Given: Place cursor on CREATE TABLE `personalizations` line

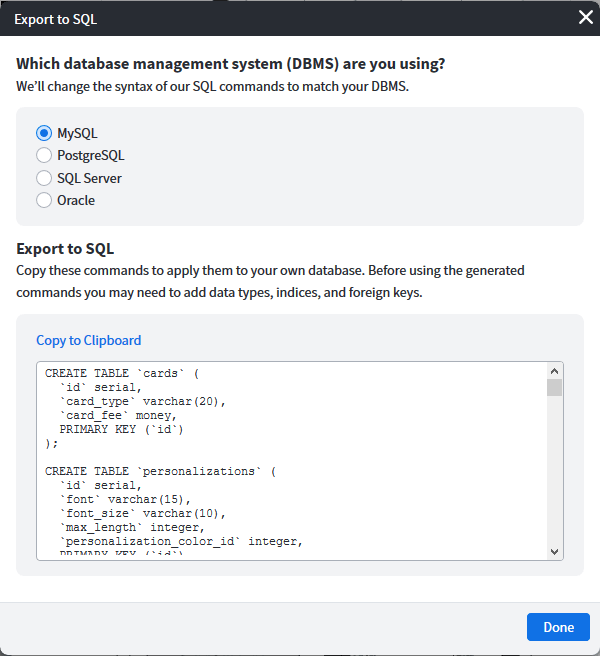Looking at the screenshot, I should (160, 471).
